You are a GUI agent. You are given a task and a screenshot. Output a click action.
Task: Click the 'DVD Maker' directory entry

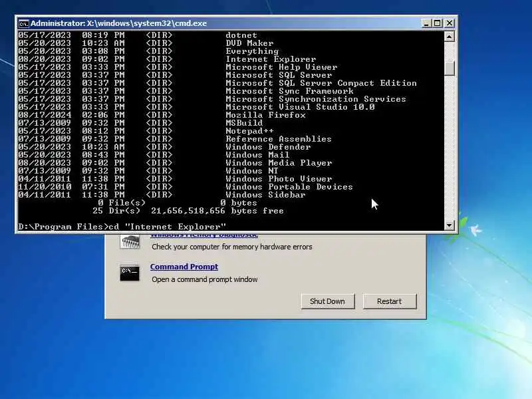coord(250,43)
